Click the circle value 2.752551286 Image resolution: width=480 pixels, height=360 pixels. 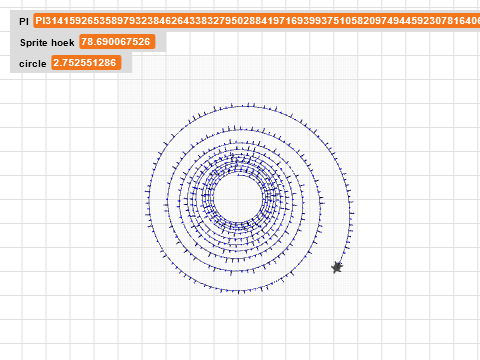(86, 63)
